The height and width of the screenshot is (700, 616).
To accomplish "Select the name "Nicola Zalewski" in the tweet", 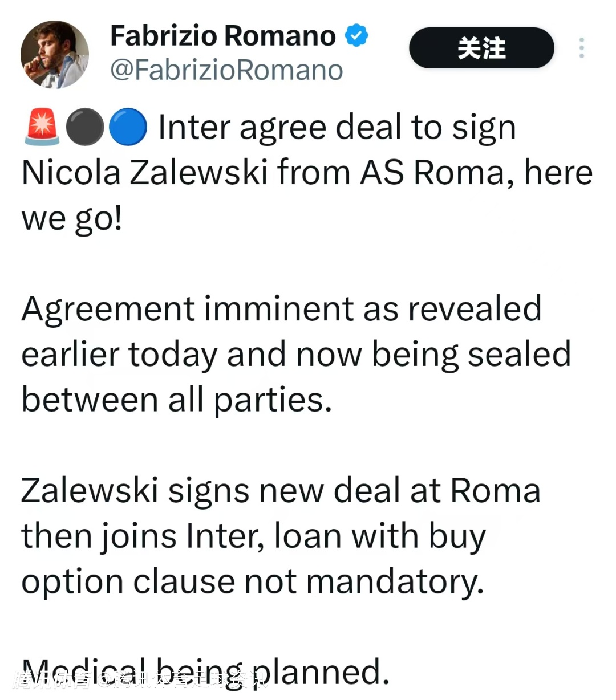I will click(144, 172).
